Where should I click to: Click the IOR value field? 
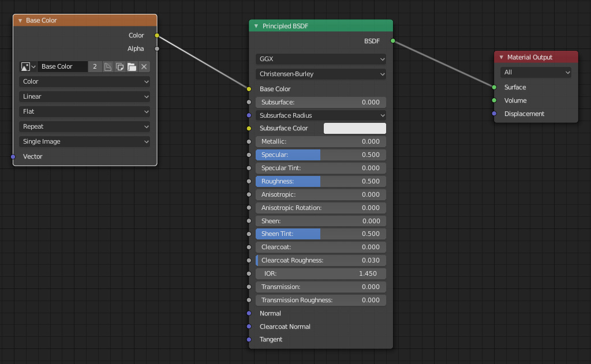tap(321, 273)
